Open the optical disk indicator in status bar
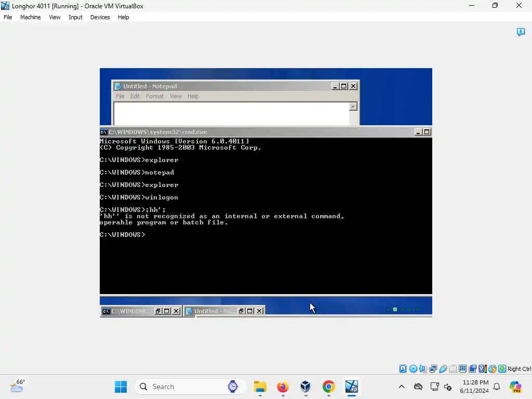 [x=413, y=368]
